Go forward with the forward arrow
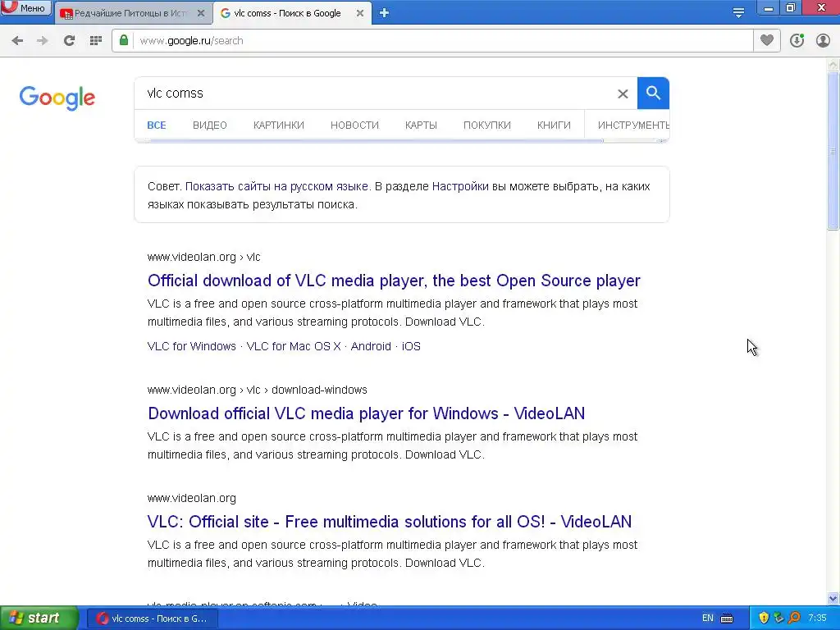This screenshot has width=840, height=630. coord(43,41)
